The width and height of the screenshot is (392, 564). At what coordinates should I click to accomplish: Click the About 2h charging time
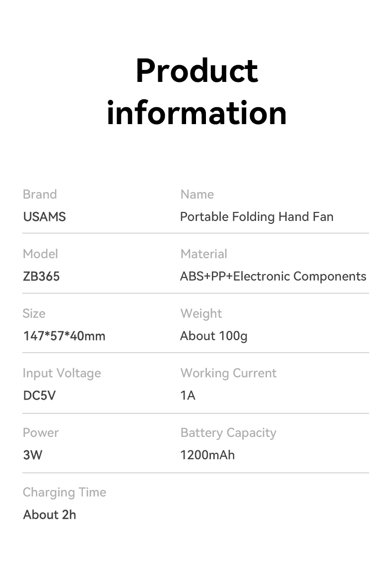(50, 515)
